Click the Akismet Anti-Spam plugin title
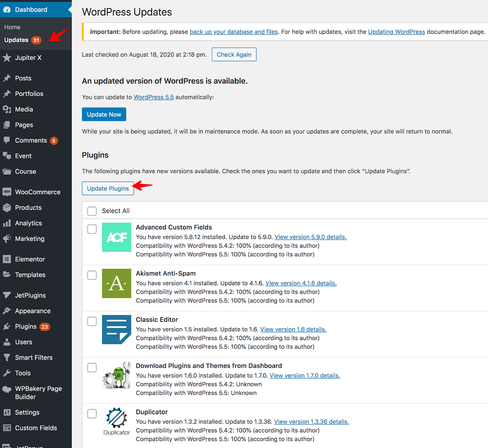Image resolution: width=488 pixels, height=448 pixels. 166,274
